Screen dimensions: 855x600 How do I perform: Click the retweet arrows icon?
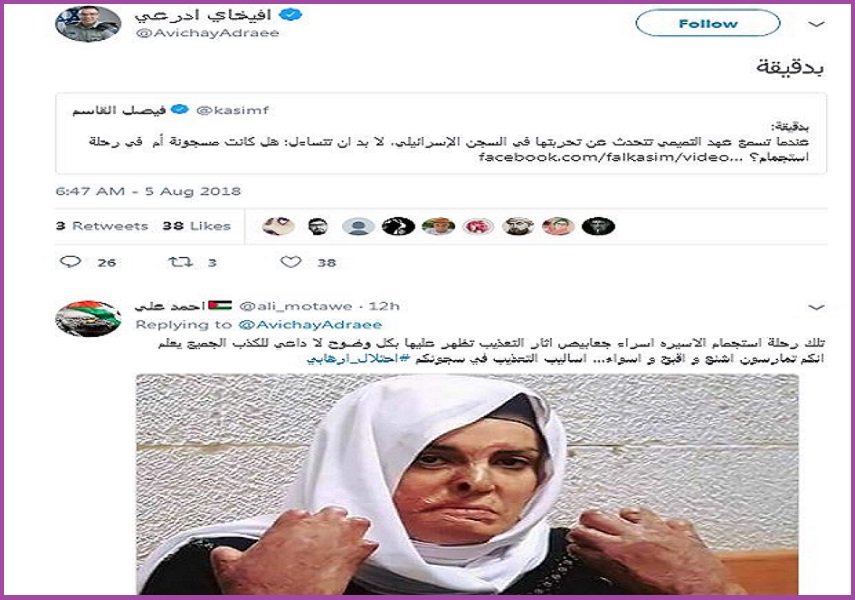coord(180,262)
